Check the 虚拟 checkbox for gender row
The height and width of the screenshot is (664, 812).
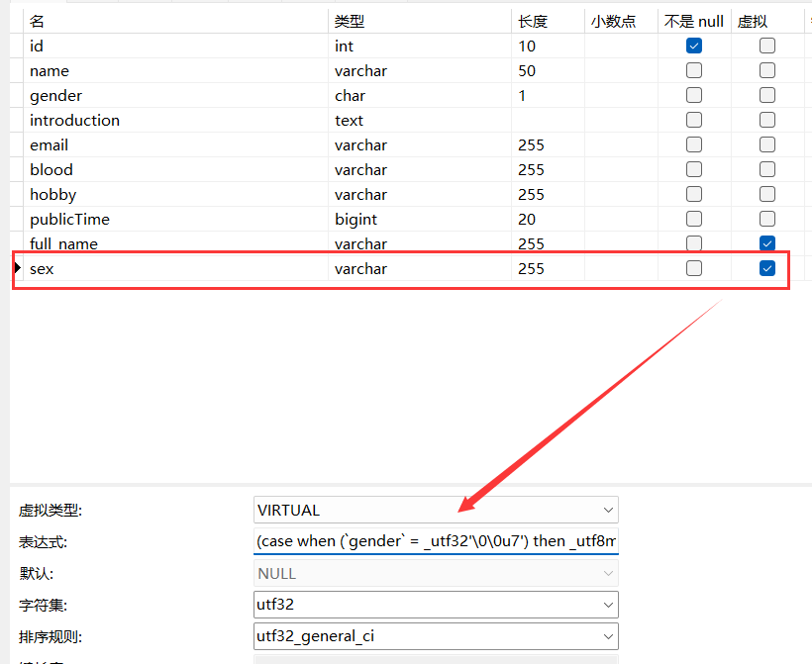click(767, 95)
